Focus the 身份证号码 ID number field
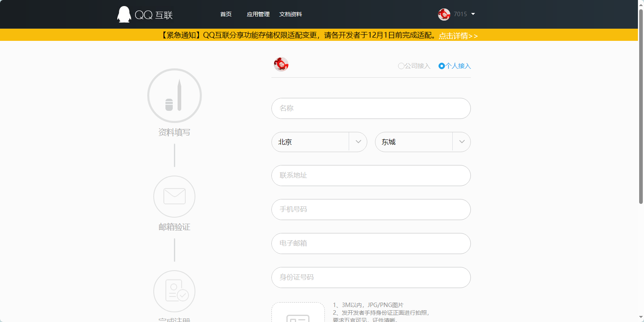Image resolution: width=644 pixels, height=322 pixels. pyautogui.click(x=371, y=278)
